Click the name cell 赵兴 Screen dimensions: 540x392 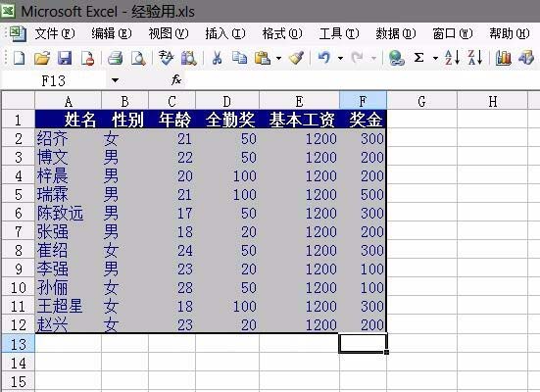(69, 324)
